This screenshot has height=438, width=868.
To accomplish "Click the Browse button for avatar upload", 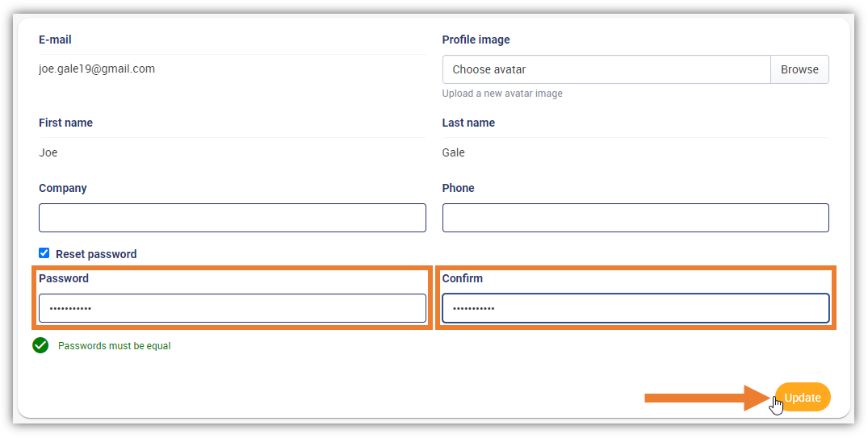I will tap(799, 69).
